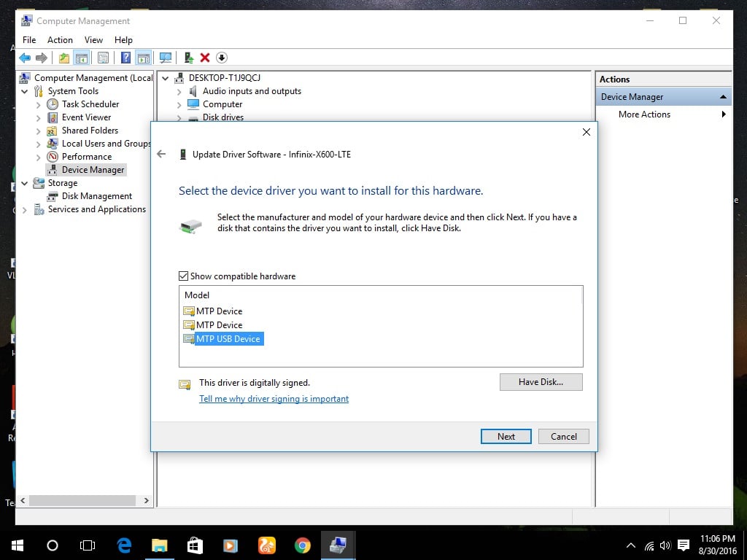
Task: Collapse Device Manager section in Actions pane
Action: pos(723,97)
